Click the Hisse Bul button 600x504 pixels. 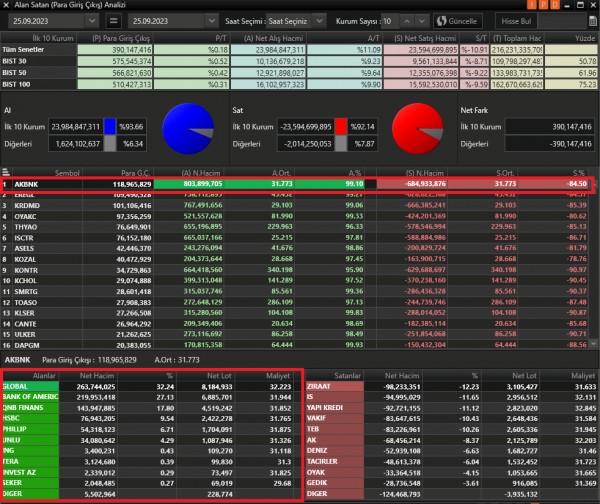click(x=516, y=21)
